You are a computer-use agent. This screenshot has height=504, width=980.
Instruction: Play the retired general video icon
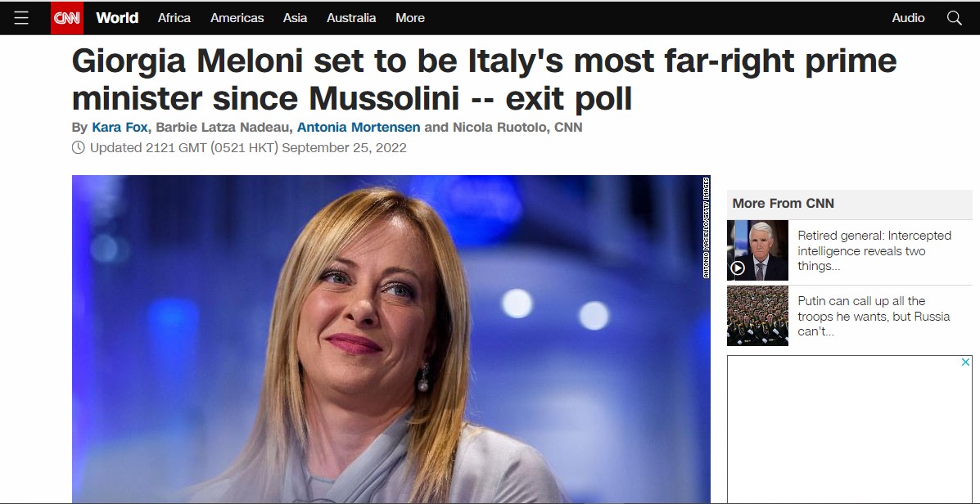[x=738, y=268]
